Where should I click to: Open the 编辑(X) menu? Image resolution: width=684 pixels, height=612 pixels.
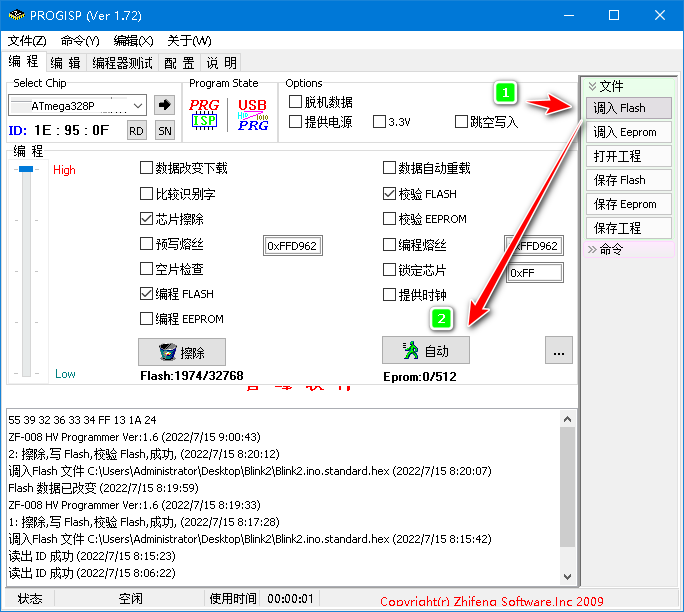[133, 41]
